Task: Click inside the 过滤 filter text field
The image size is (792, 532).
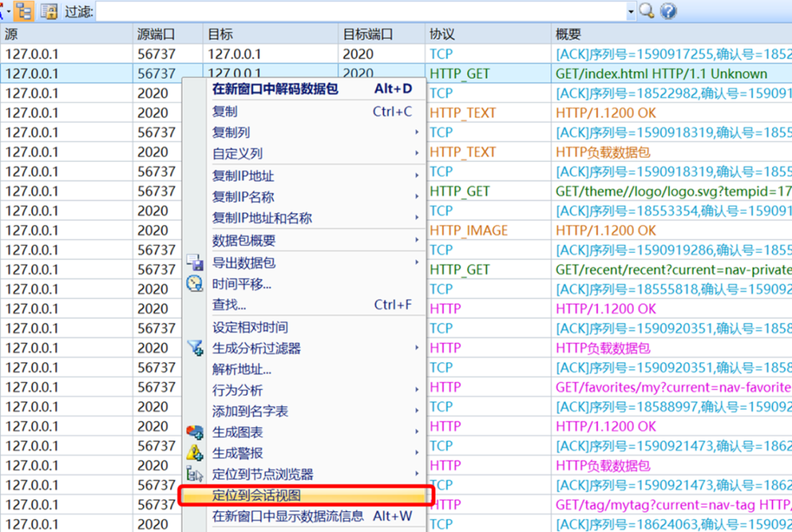Action: [x=359, y=11]
